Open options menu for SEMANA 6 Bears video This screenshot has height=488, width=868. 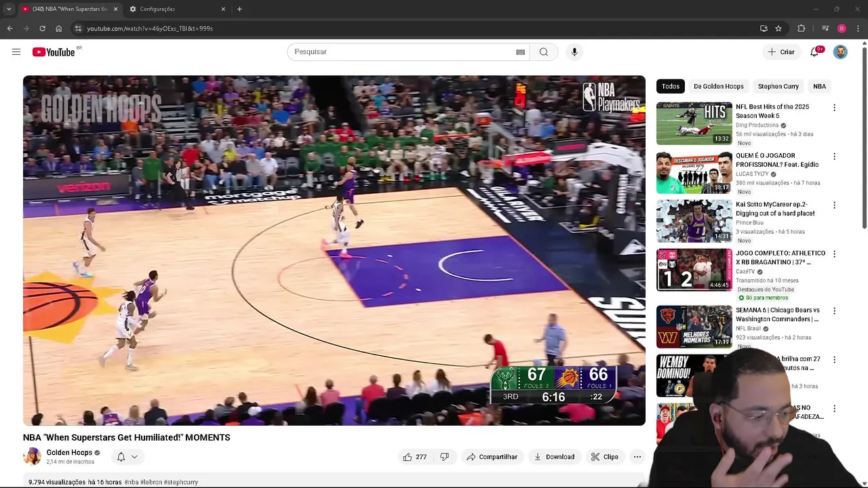point(834,311)
